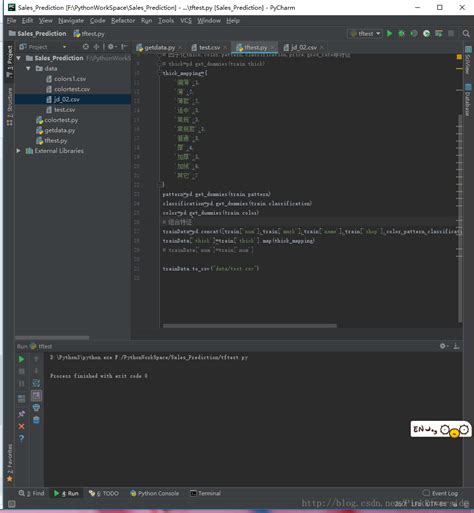
Task: Open Run panel help question mark
Action: coord(22,439)
